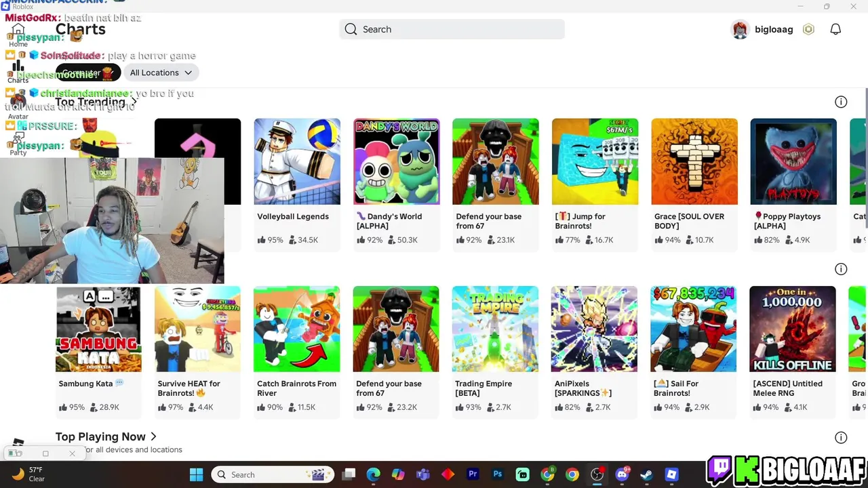868x488 pixels.
Task: Click the Volleyball Legends title text
Action: (x=293, y=216)
